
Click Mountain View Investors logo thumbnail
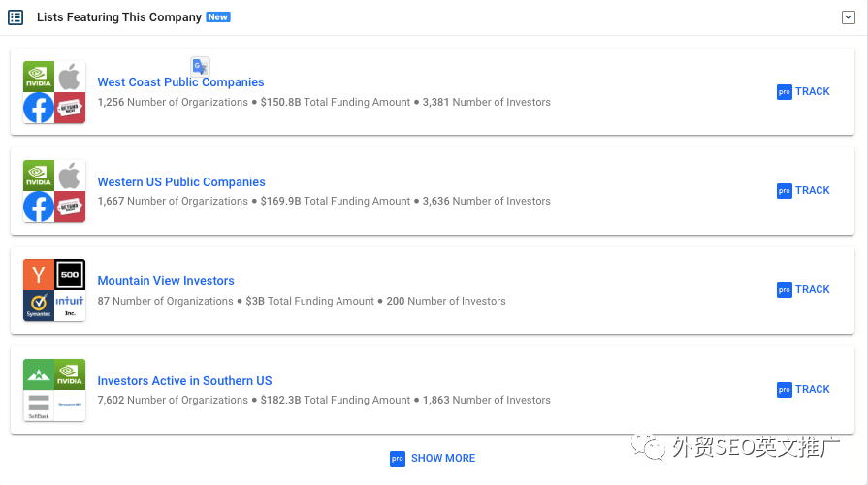point(54,290)
